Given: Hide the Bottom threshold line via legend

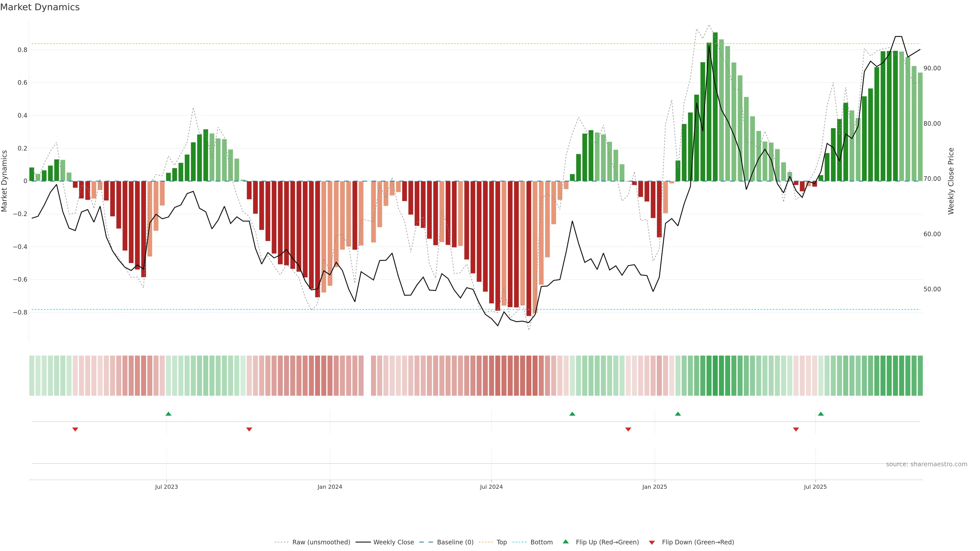Looking at the screenshot, I should [x=541, y=542].
